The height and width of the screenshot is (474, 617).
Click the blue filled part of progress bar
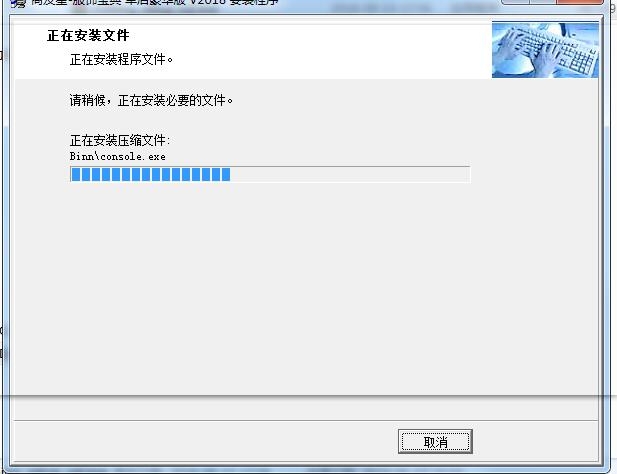150,174
